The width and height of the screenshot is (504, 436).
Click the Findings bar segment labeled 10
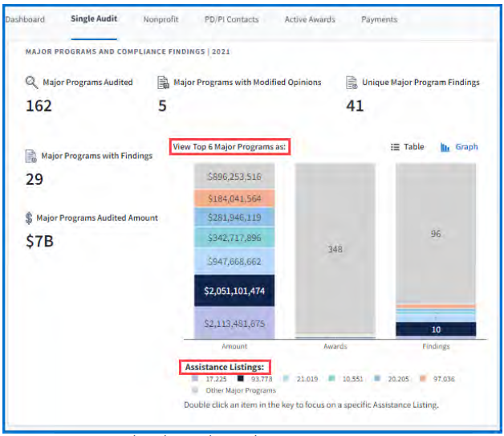(x=436, y=329)
